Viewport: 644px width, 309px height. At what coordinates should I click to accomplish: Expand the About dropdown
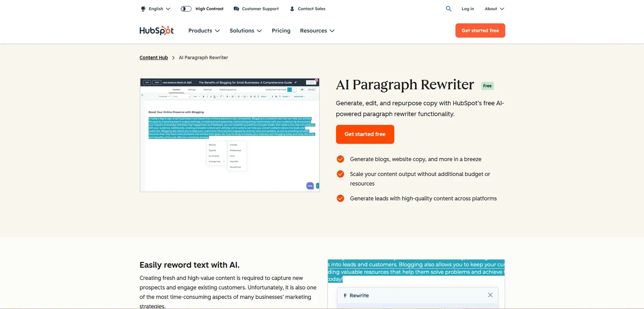coord(494,9)
